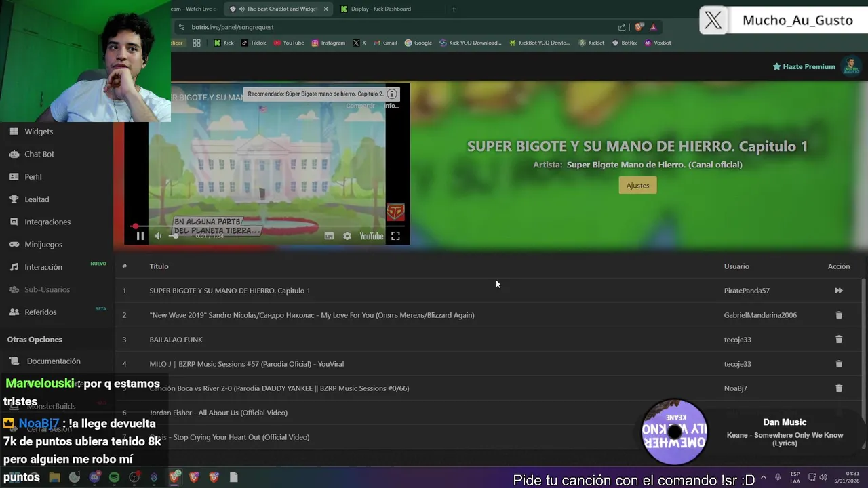
Task: Open the Kick VOD Downloader bookmark
Action: (471, 43)
